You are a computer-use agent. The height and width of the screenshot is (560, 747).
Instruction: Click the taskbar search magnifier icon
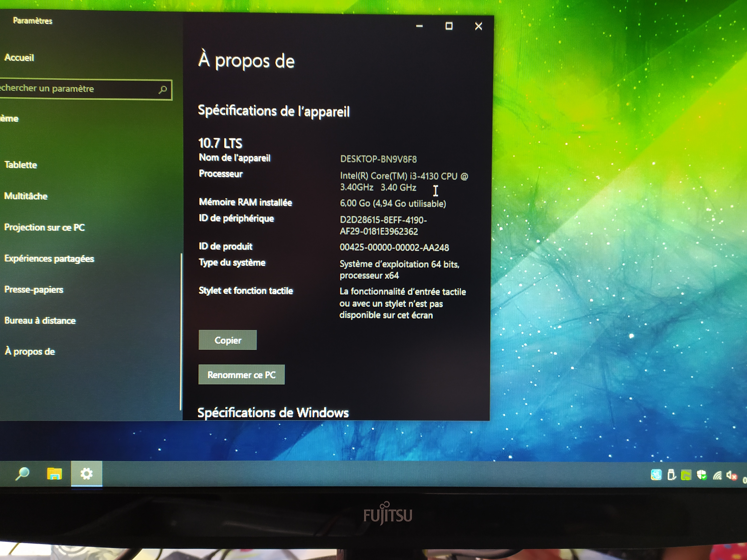pos(22,473)
